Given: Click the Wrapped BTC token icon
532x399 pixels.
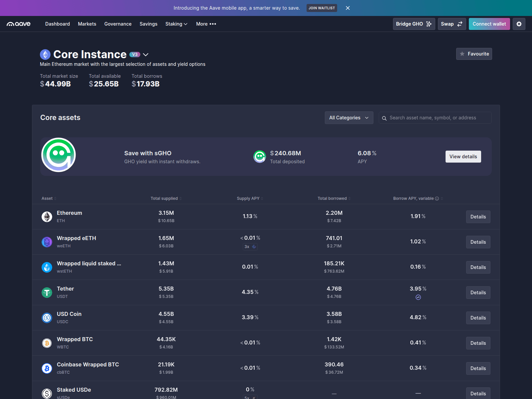Looking at the screenshot, I should 47,343.
